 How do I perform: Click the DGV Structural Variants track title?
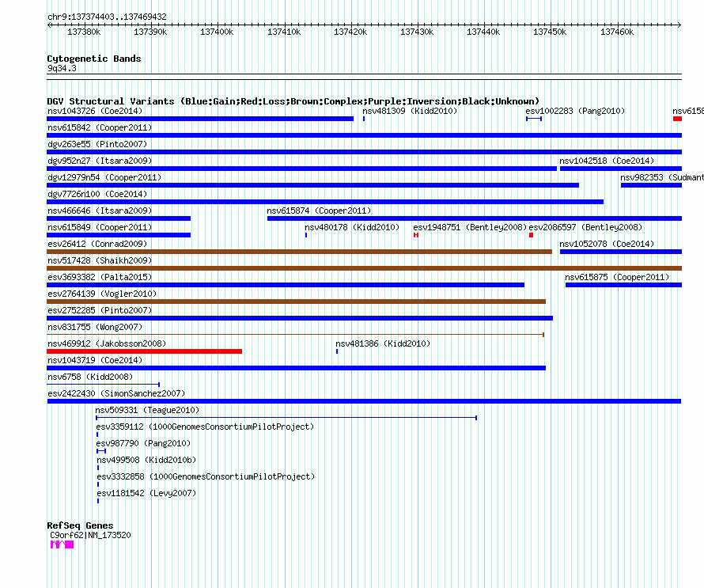pos(293,101)
